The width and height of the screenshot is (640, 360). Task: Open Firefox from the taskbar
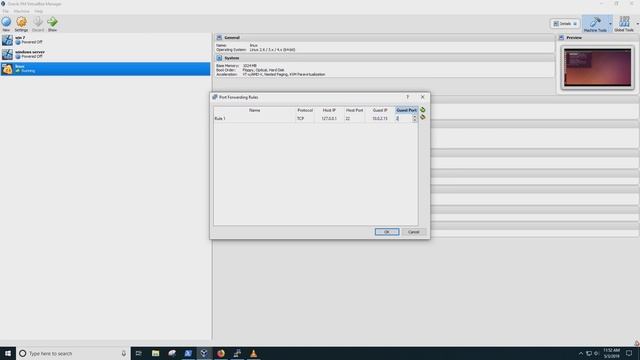[221, 353]
